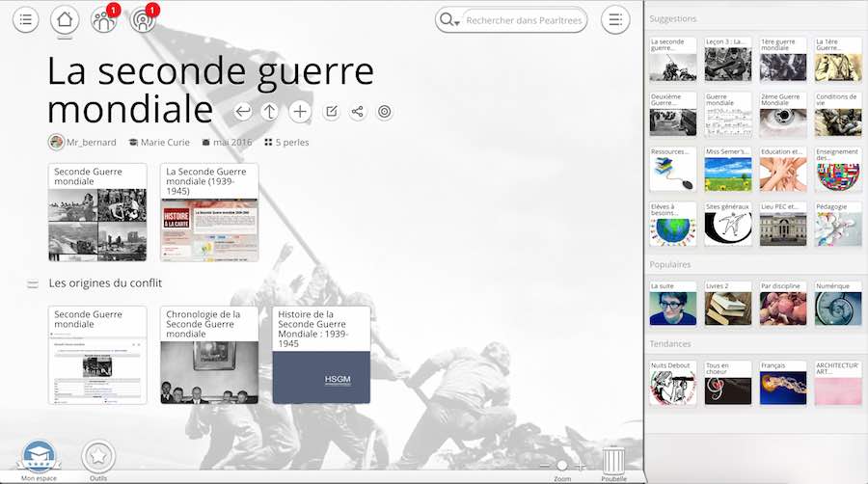This screenshot has height=484, width=868.
Task: Open trending collection Tous en choeur
Action: tap(728, 383)
